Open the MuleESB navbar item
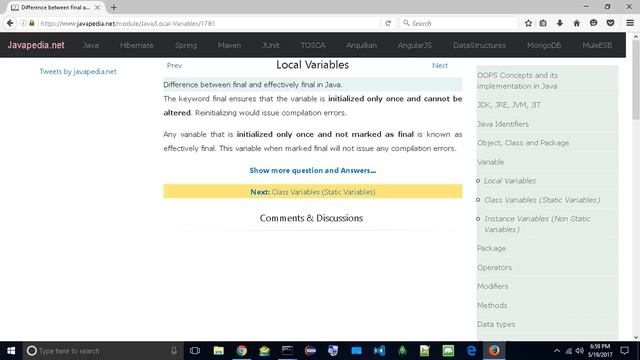 point(597,45)
